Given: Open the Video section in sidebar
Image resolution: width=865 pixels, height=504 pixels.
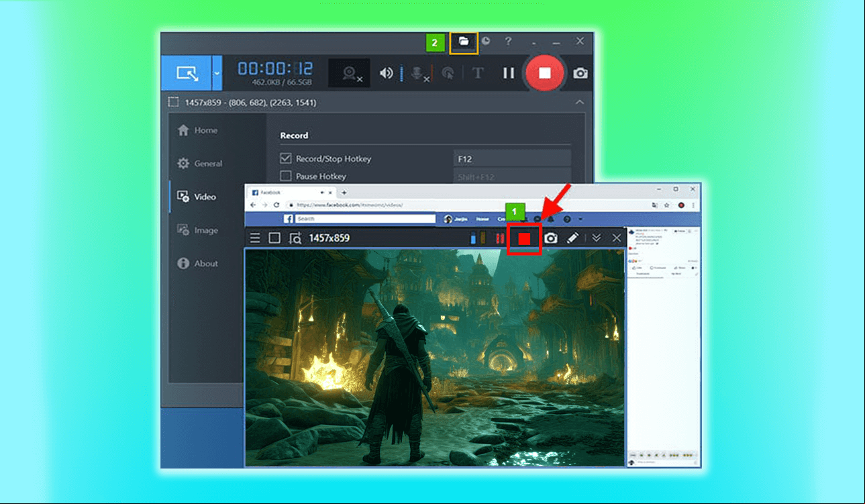Looking at the screenshot, I should pyautogui.click(x=196, y=197).
